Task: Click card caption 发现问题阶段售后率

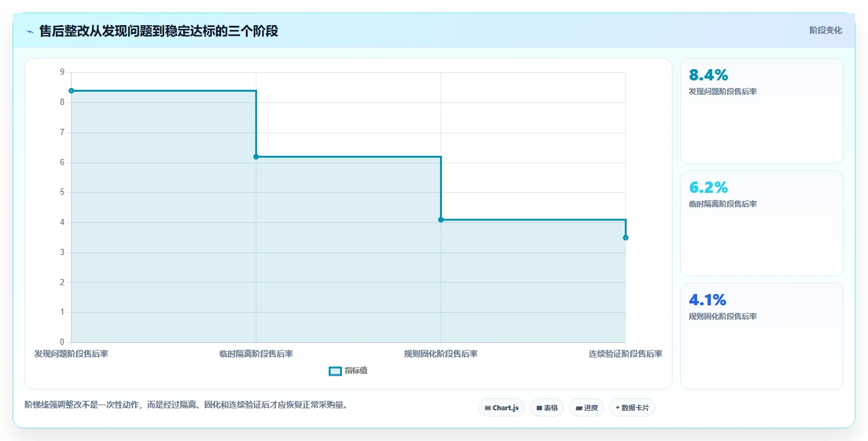Action: coord(723,92)
